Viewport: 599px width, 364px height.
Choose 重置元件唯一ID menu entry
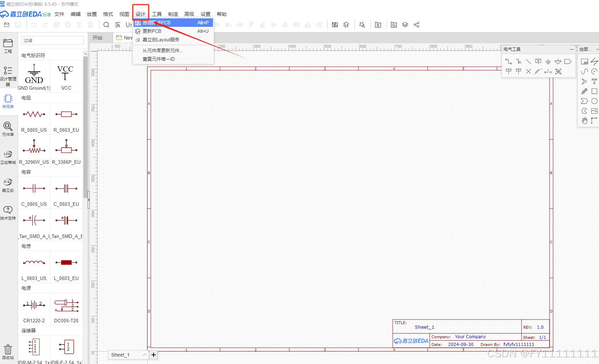point(173,59)
